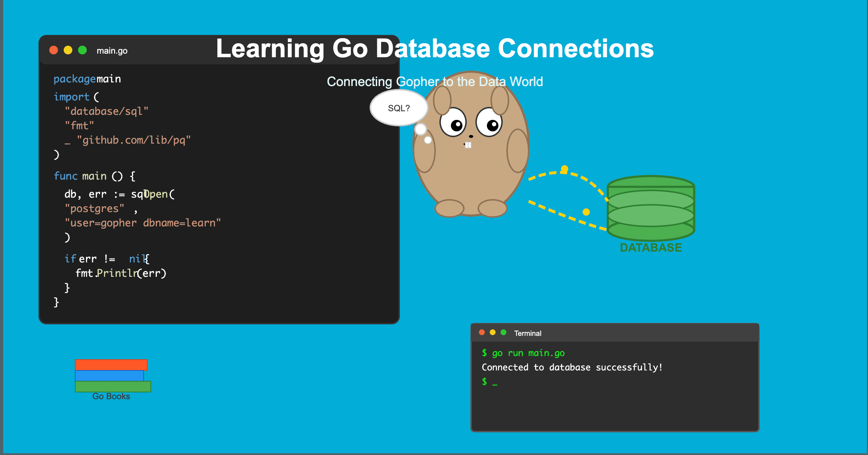The image size is (868, 455).
Task: Click the orange book on top of stack
Action: (111, 365)
